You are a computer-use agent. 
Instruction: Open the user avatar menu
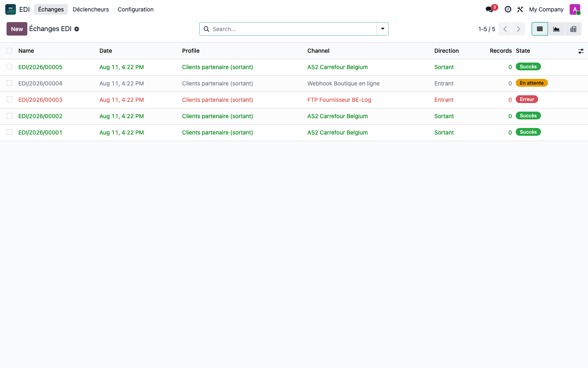(x=575, y=9)
